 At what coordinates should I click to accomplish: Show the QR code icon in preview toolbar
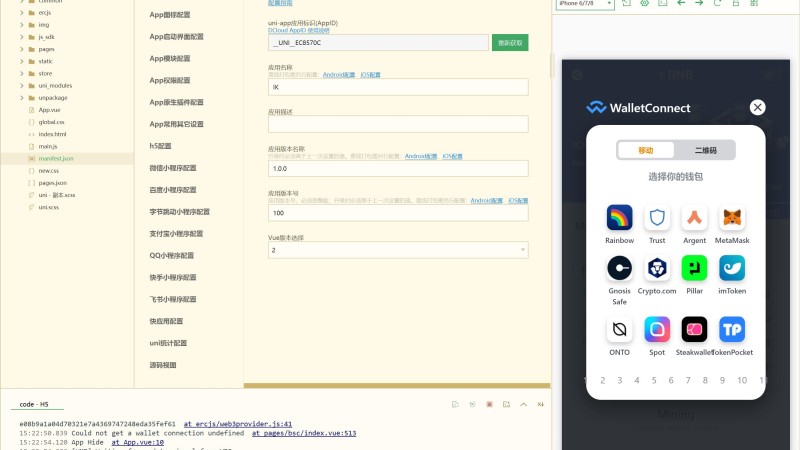pyautogui.click(x=754, y=3)
